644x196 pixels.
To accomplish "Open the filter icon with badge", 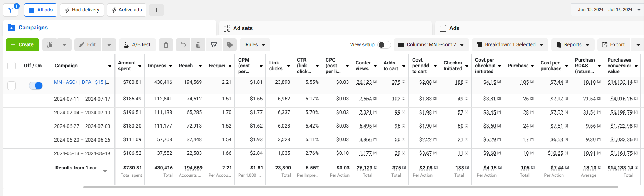I will coord(11,10).
